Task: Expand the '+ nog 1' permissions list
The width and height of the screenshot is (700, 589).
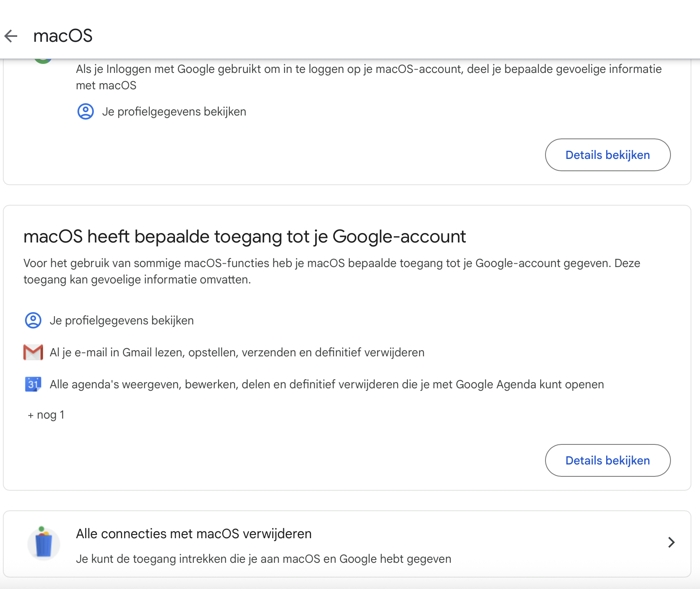Action: coord(46,415)
